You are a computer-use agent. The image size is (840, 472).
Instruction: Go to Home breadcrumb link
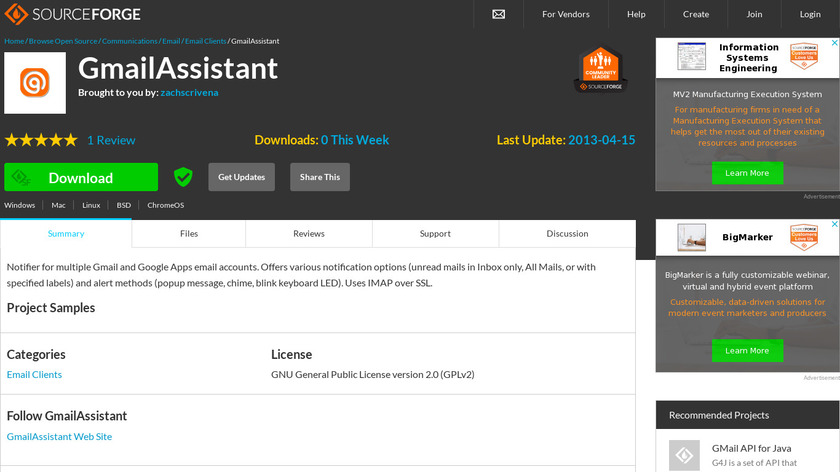pos(14,41)
